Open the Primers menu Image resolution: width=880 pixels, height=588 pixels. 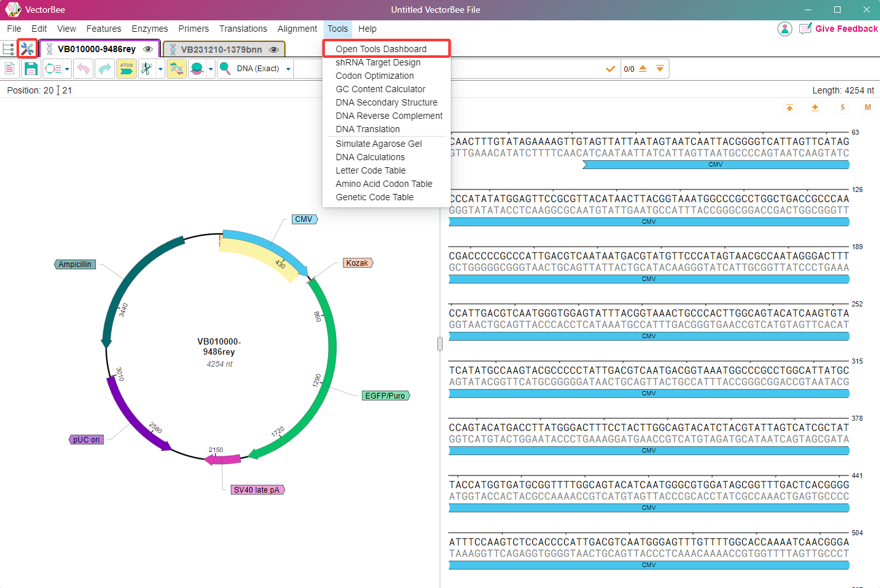click(194, 29)
